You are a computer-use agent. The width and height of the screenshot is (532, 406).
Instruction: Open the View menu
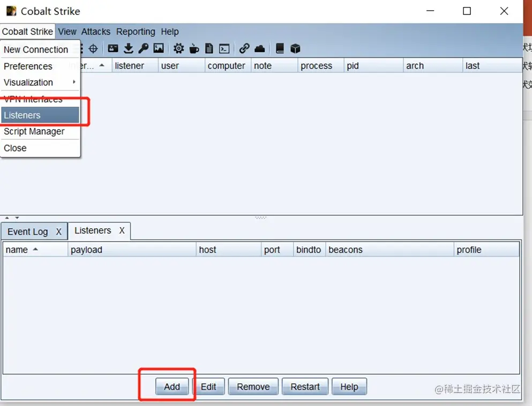point(67,32)
